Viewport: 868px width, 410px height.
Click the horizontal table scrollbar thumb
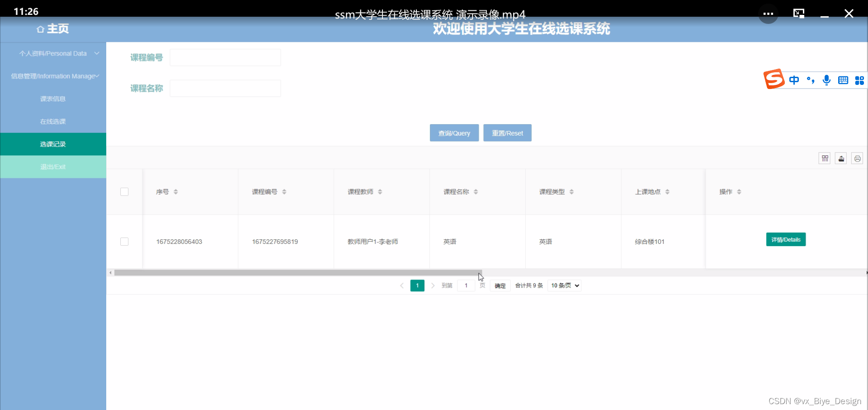[x=298, y=273]
